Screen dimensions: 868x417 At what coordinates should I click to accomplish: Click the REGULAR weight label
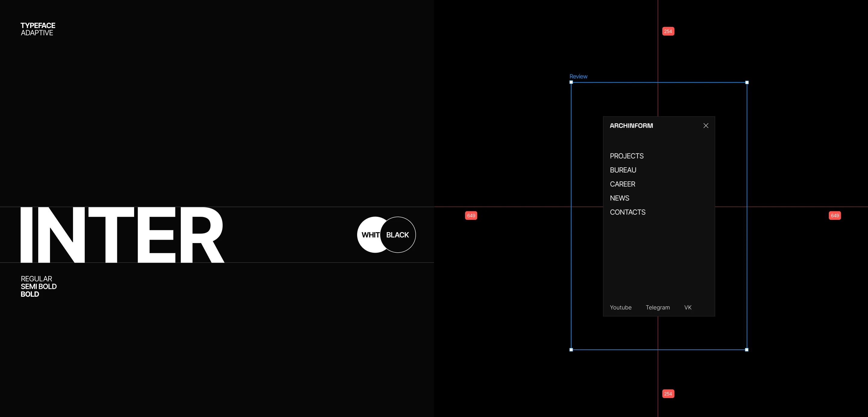[x=36, y=279]
